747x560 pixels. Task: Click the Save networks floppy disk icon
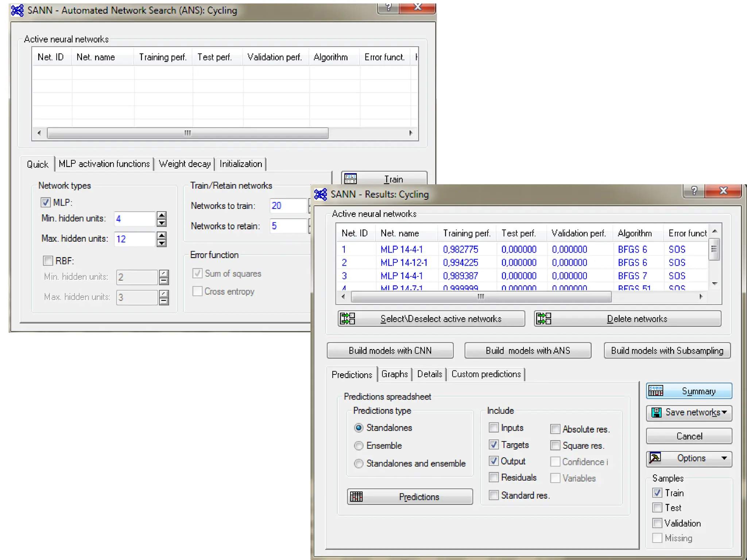(x=657, y=412)
